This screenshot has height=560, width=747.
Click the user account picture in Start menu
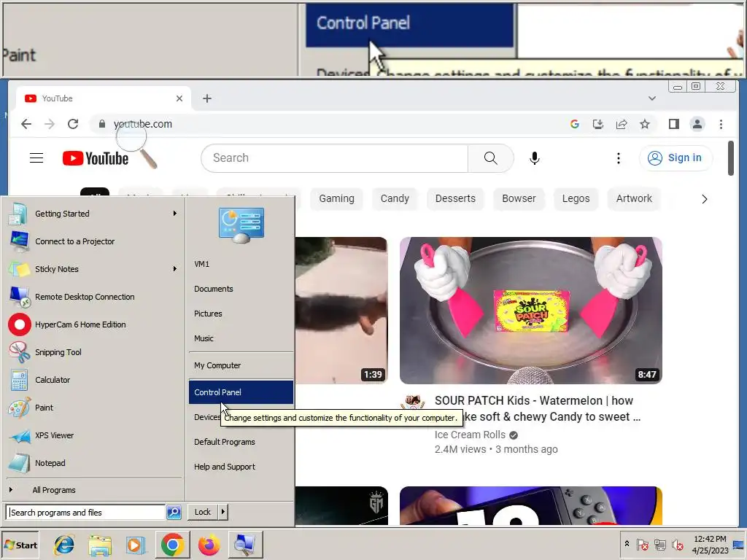[x=241, y=225]
